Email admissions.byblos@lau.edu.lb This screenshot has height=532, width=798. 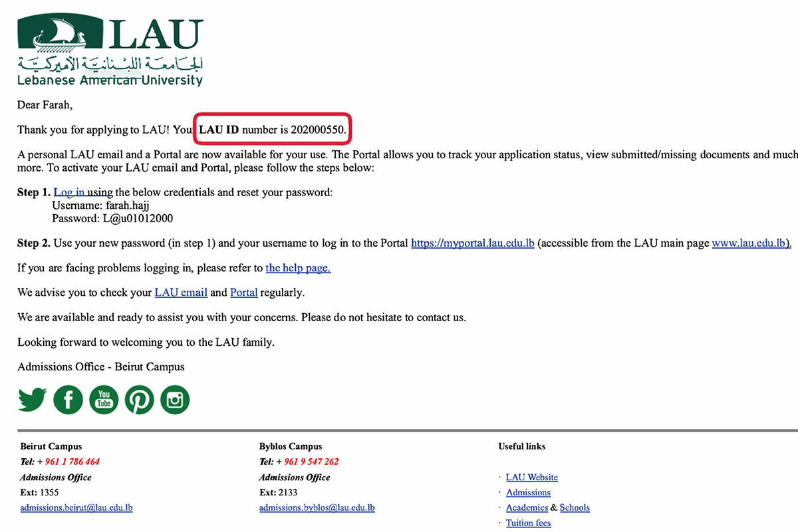tap(317, 507)
